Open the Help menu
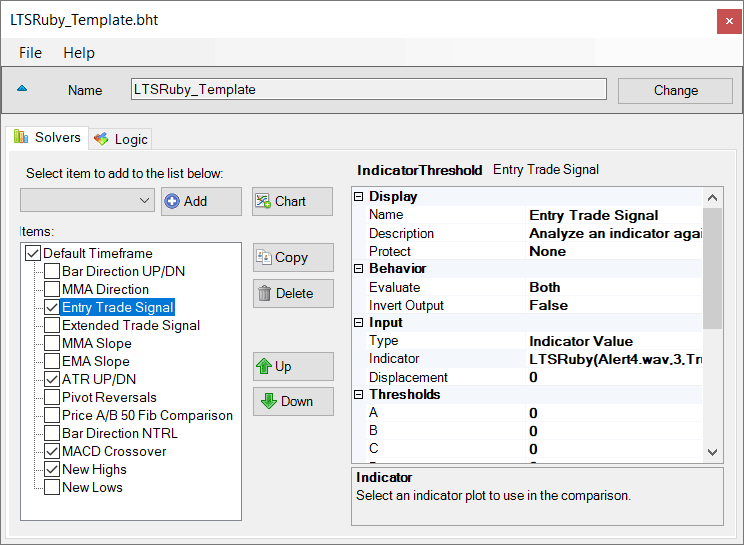This screenshot has width=744, height=545. (79, 53)
